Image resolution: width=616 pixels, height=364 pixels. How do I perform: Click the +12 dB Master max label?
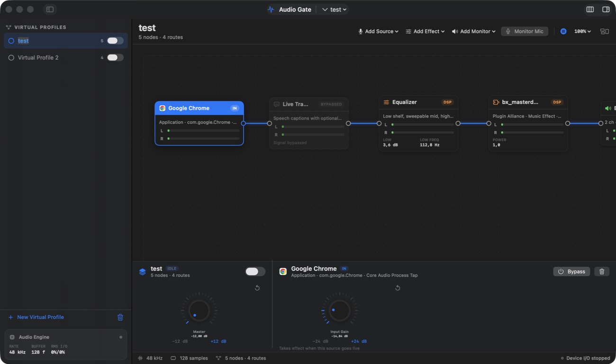(218, 341)
